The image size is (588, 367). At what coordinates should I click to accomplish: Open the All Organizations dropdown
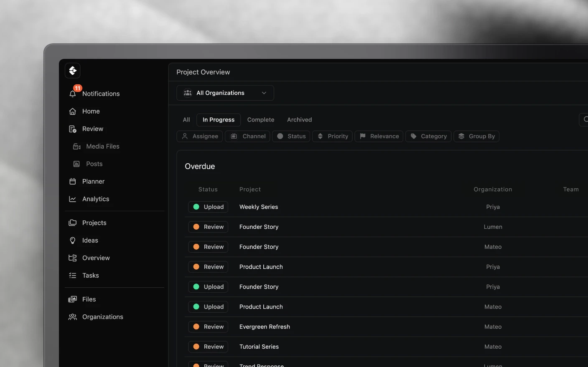225,93
